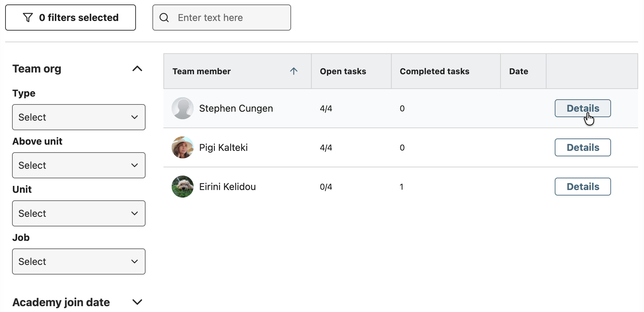The height and width of the screenshot is (312, 644).
Task: Open the Above unit dropdown
Action: pyautogui.click(x=79, y=165)
